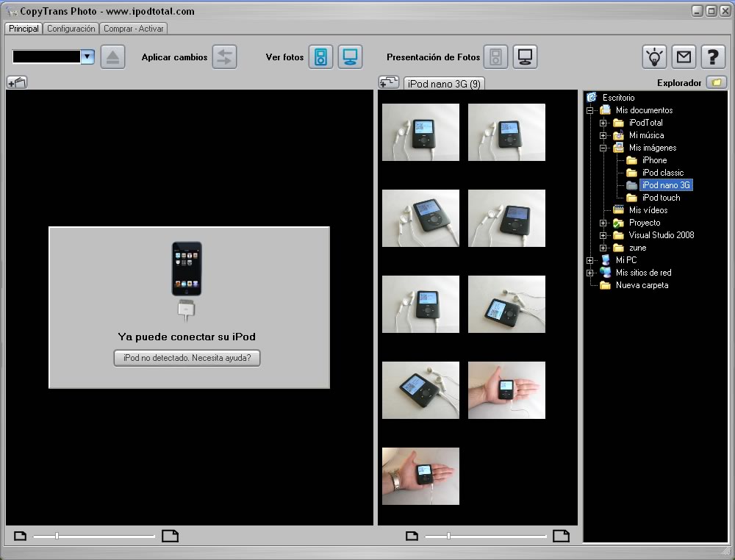Toggle the Explorador folder icon
The height and width of the screenshot is (560, 735).
click(x=716, y=82)
